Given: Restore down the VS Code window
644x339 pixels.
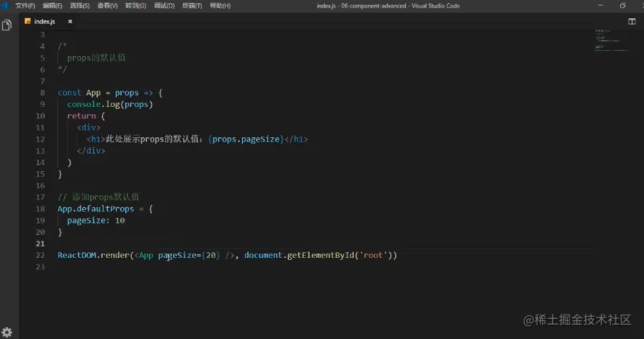Looking at the screenshot, I should [x=622, y=5].
